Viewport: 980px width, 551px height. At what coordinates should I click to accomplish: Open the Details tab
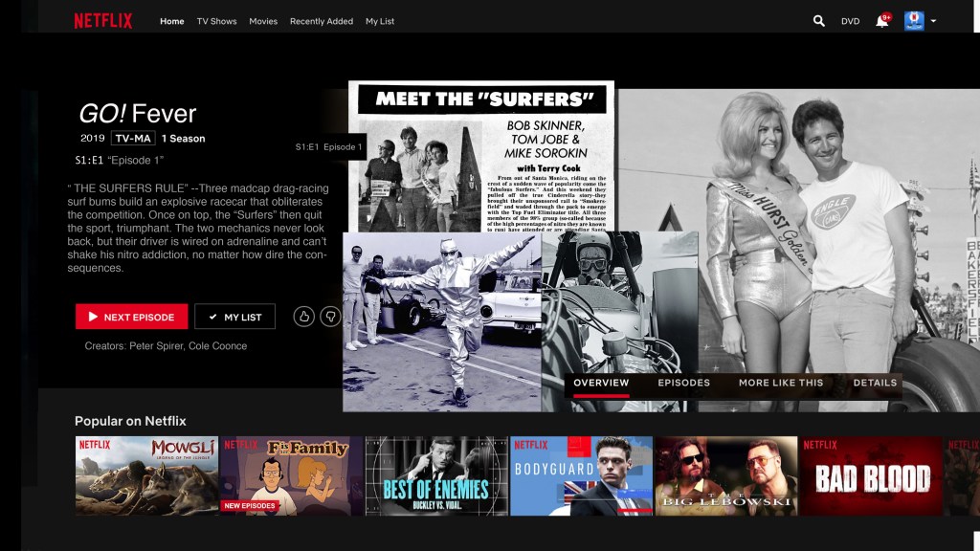tap(875, 383)
